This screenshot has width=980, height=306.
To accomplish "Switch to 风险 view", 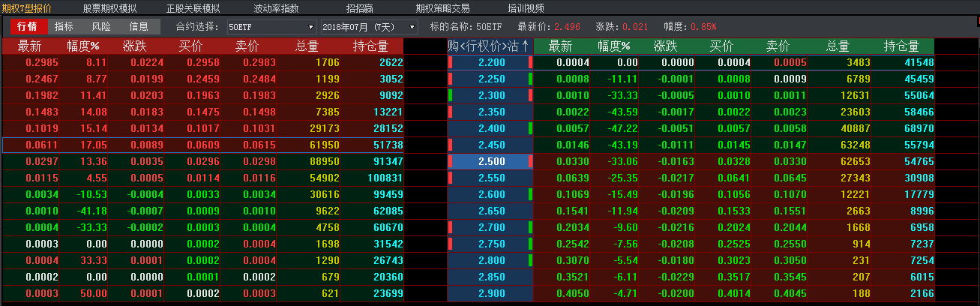I will click(x=101, y=26).
